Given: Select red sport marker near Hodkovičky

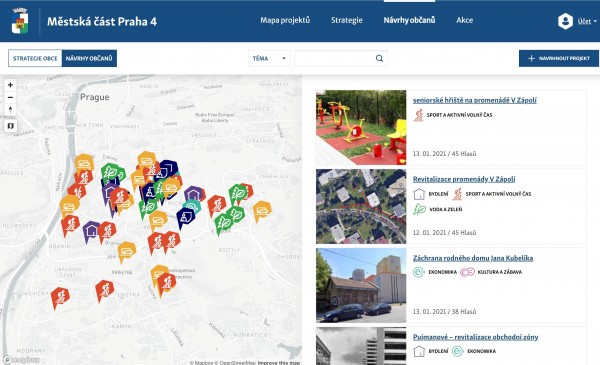Looking at the screenshot, I should pyautogui.click(x=60, y=297).
